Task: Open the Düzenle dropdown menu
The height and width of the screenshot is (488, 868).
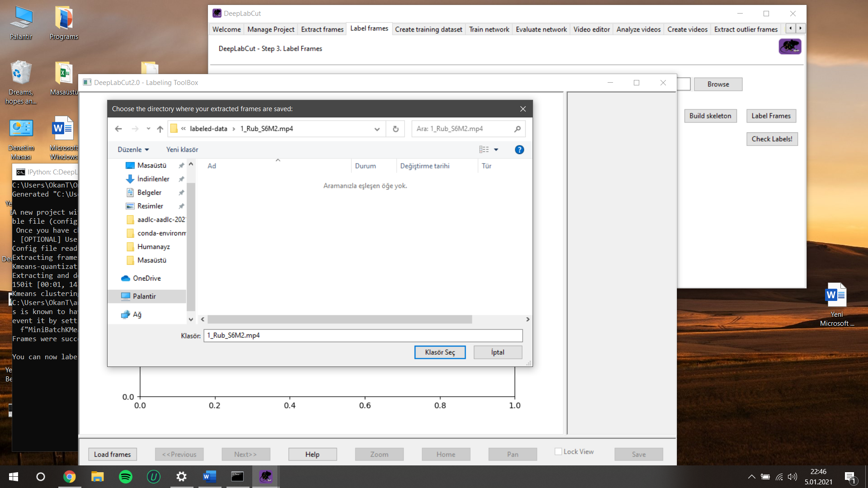Action: coord(133,150)
